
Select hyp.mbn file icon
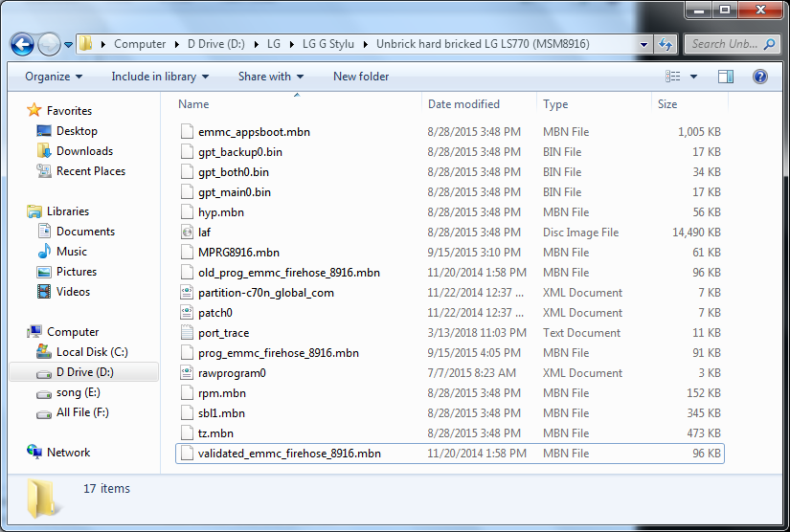[187, 211]
